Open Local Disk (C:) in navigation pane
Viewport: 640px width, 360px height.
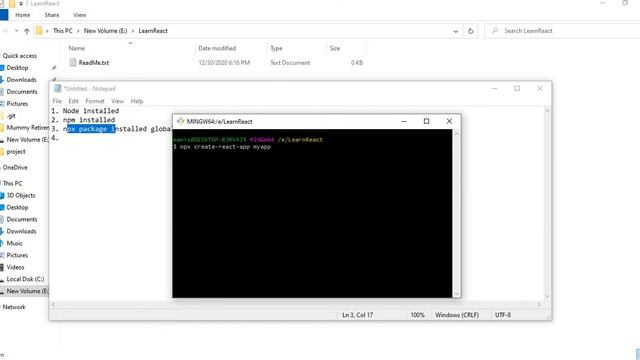point(25,279)
